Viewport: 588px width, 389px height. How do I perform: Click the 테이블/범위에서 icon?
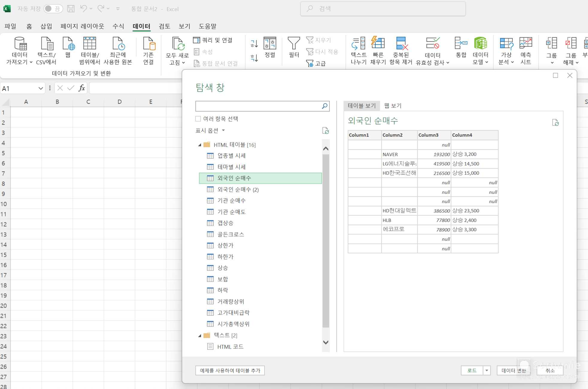click(x=89, y=50)
